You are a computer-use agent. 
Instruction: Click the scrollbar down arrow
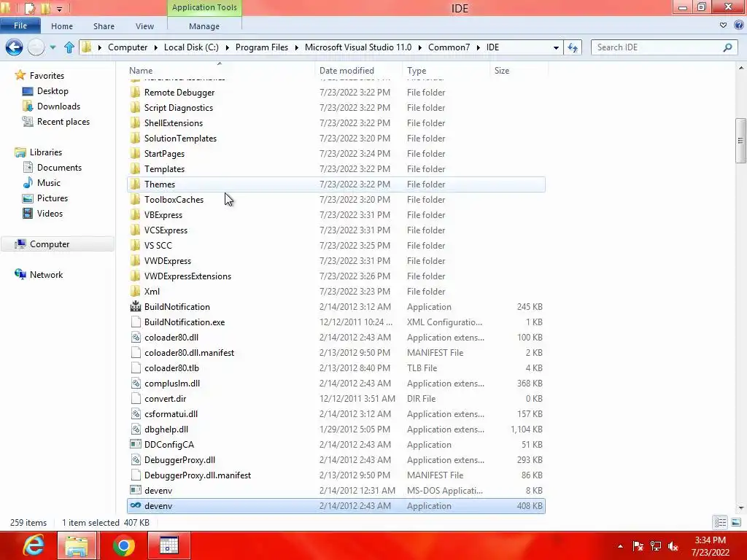point(740,508)
